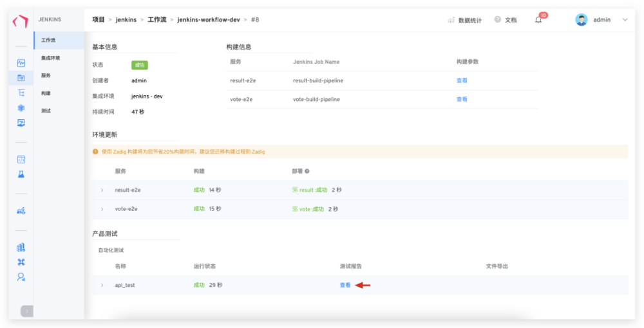Open the notification bell with badge

pyautogui.click(x=538, y=20)
